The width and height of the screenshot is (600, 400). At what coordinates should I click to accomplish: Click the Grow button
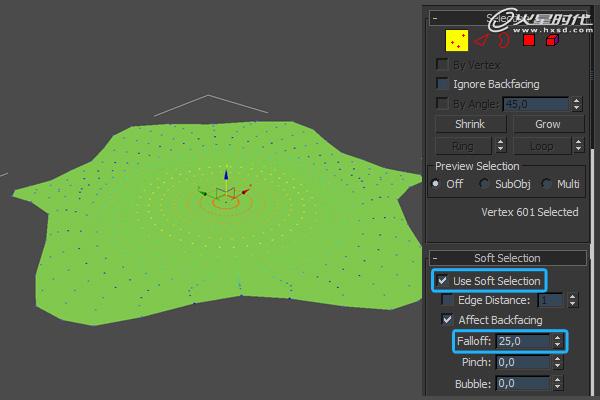[548, 124]
